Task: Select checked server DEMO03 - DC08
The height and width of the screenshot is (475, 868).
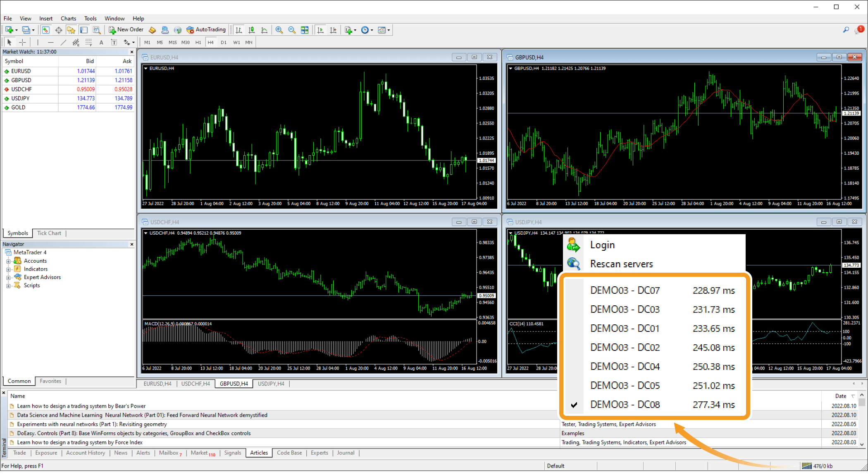Action: point(654,405)
